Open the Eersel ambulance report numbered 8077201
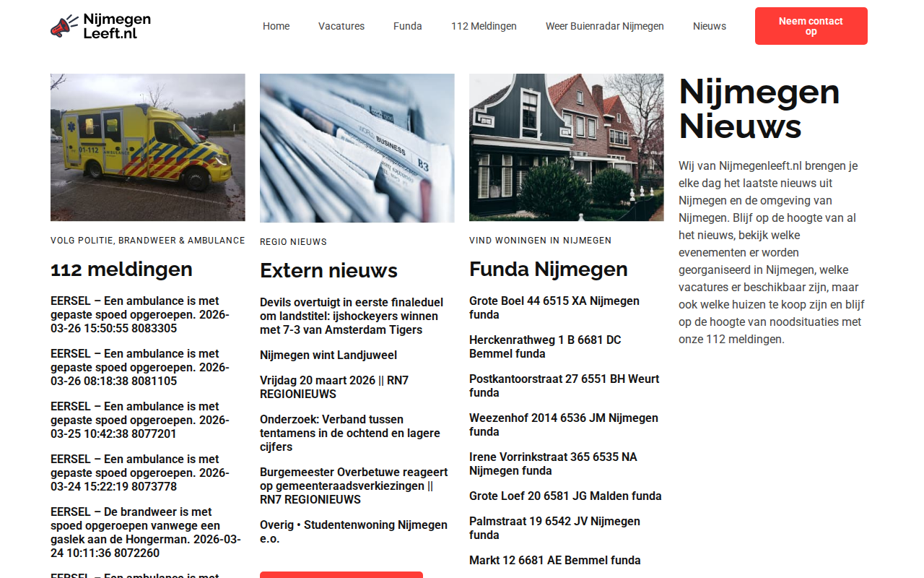 [x=140, y=420]
